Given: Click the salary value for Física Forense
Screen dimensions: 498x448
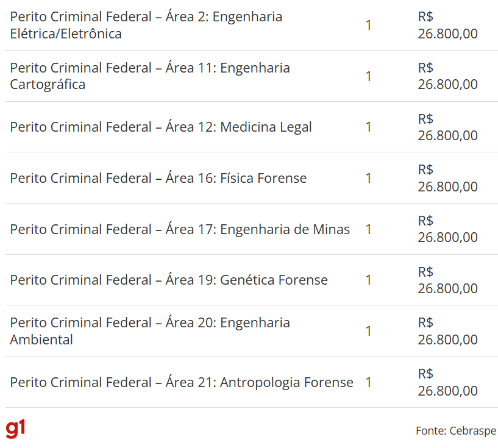Looking at the screenshot, I should [447, 178].
